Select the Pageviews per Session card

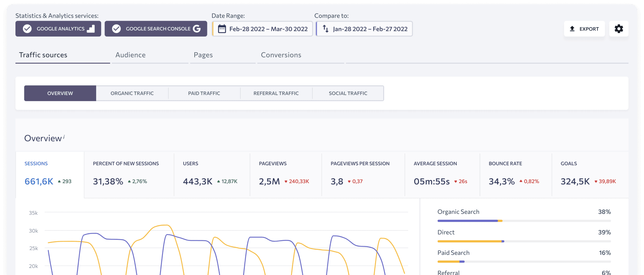click(x=363, y=174)
